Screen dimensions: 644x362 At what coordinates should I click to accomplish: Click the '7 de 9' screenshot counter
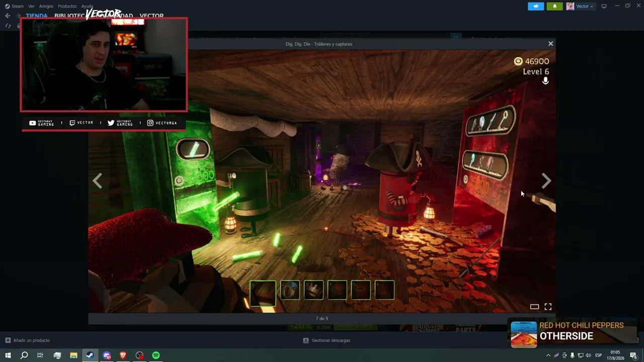point(322,318)
